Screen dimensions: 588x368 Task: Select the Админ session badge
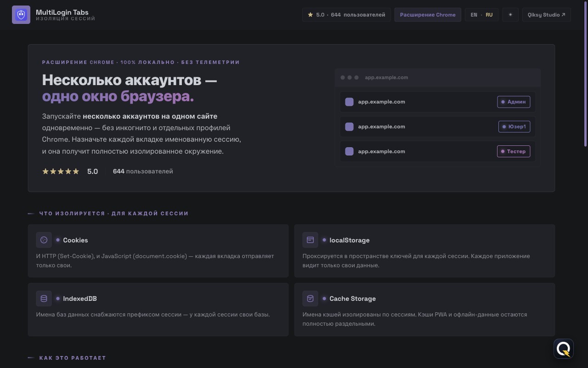pyautogui.click(x=514, y=102)
